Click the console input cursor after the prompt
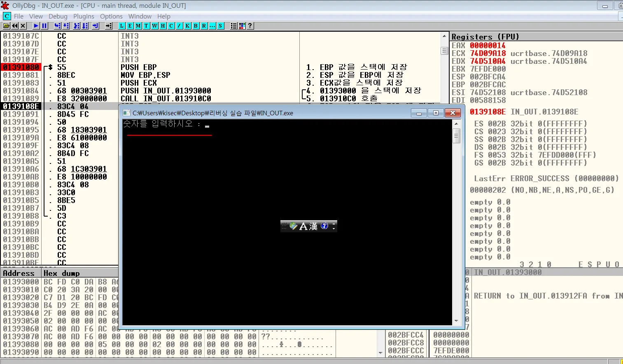 point(207,126)
